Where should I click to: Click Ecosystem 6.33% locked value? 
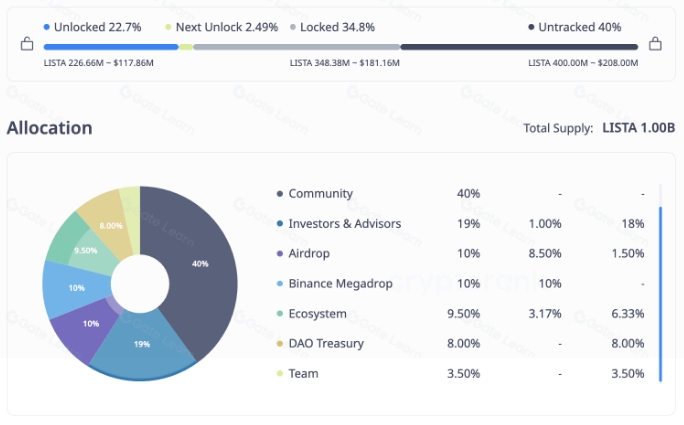point(628,313)
